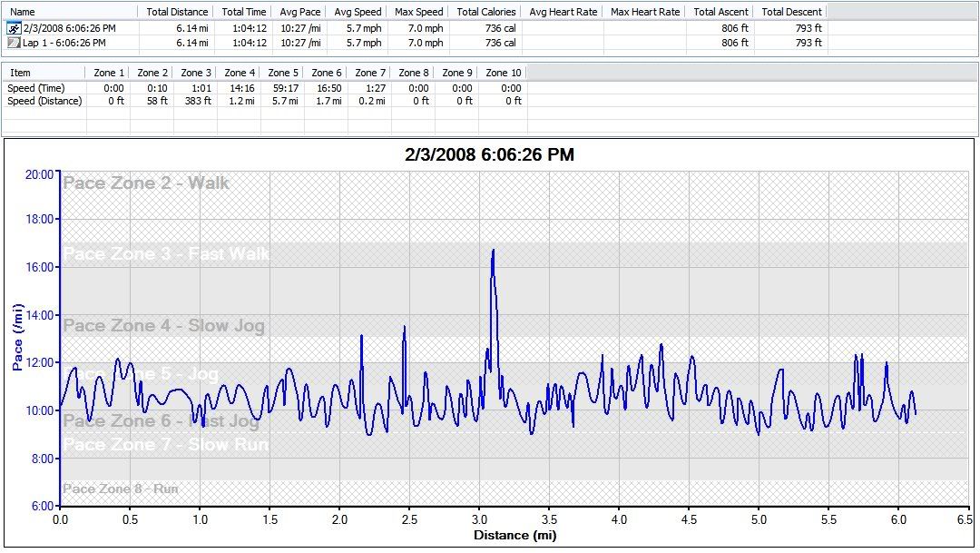This screenshot has width=980, height=553.
Task: Sort by Total Distance column header
Action: click(x=176, y=12)
